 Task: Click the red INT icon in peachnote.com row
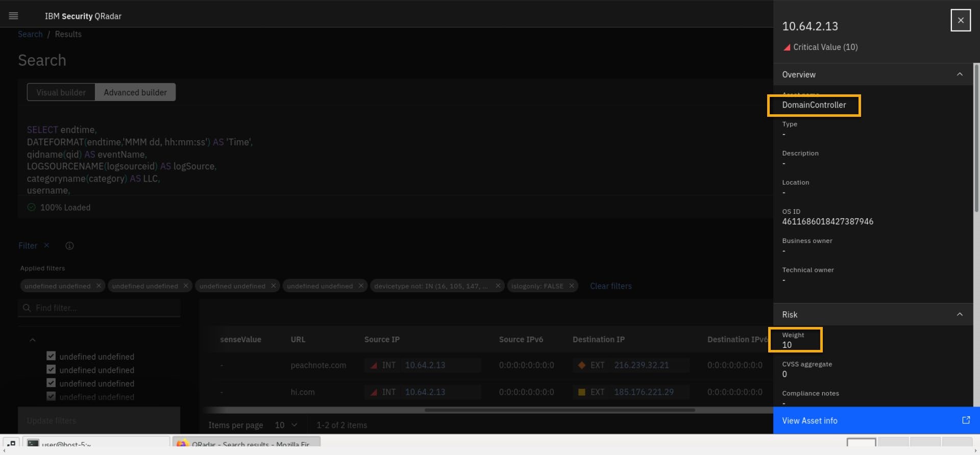[374, 365]
